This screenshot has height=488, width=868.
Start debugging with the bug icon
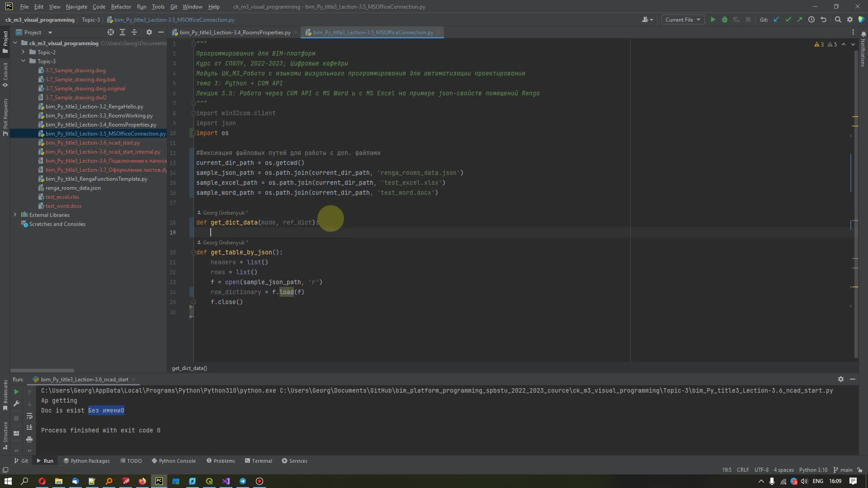coord(725,19)
